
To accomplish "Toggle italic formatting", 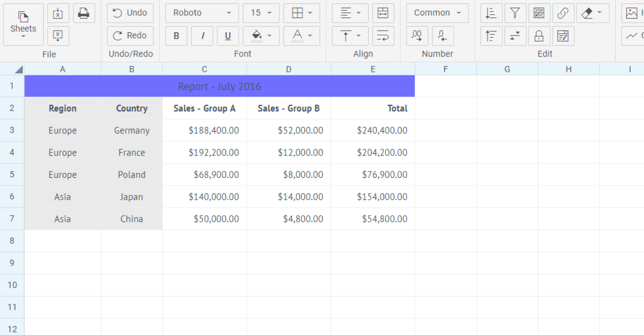I will pyautogui.click(x=202, y=36).
